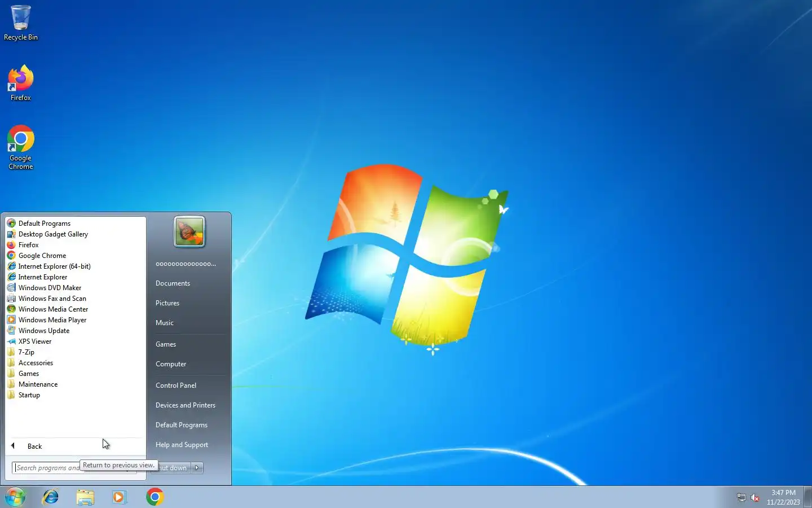812x508 pixels.
Task: Open Windows Fax and Scan
Action: [76, 299]
